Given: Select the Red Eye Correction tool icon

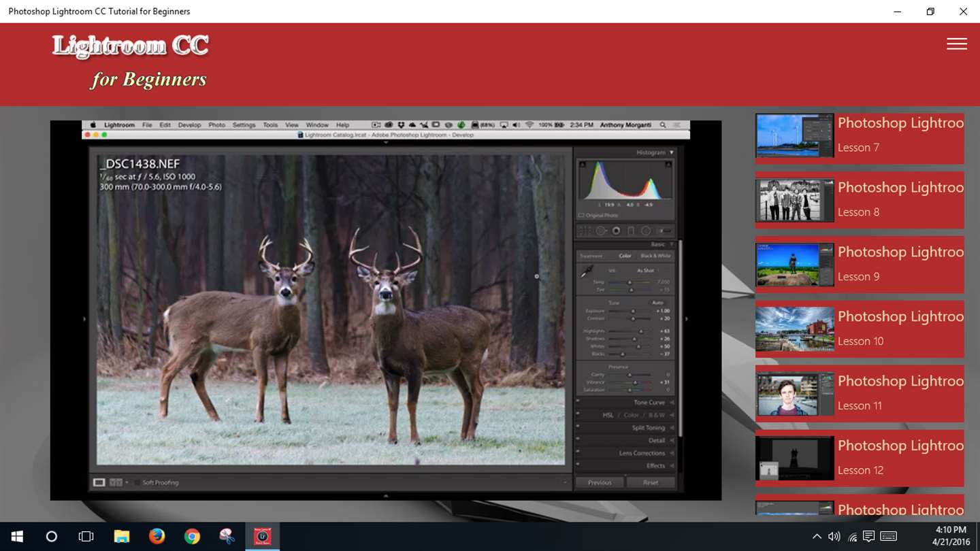Looking at the screenshot, I should (616, 231).
